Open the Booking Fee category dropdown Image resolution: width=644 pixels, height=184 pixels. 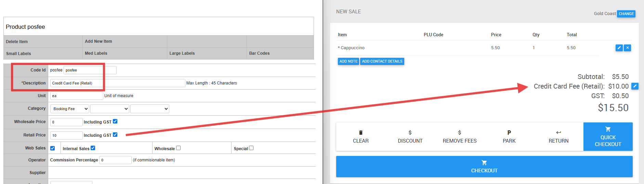70,109
